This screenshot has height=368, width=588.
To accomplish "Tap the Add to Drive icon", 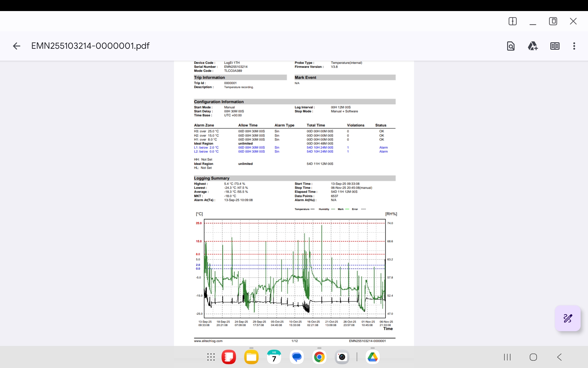I will coord(533,46).
